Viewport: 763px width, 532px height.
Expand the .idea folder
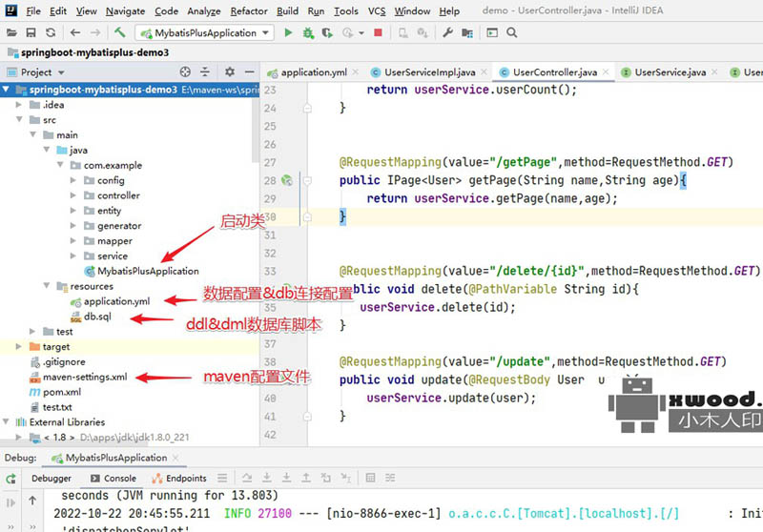click(x=18, y=105)
